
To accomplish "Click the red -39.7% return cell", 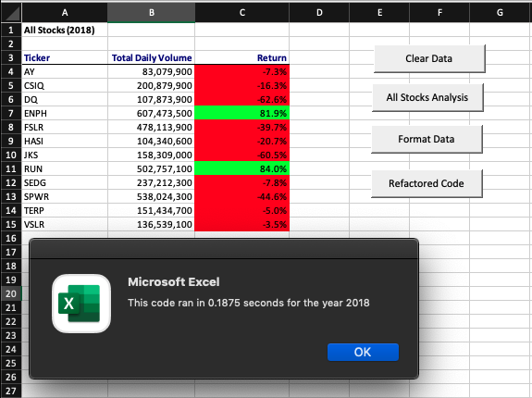I will (241, 127).
